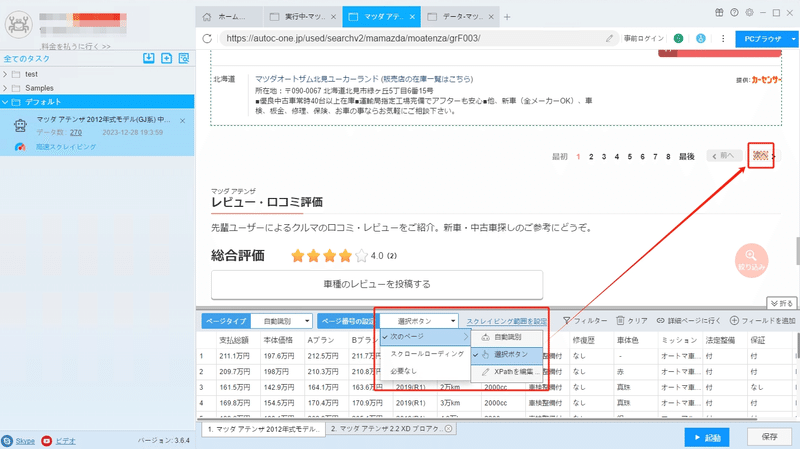The image size is (800, 449).
Task: Add a new tab with plus icon
Action: coord(507,17)
